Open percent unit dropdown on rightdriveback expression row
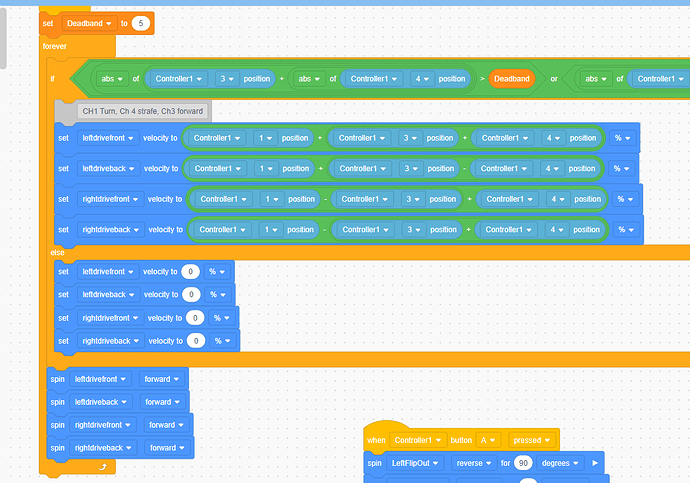The width and height of the screenshot is (690, 483). 626,230
